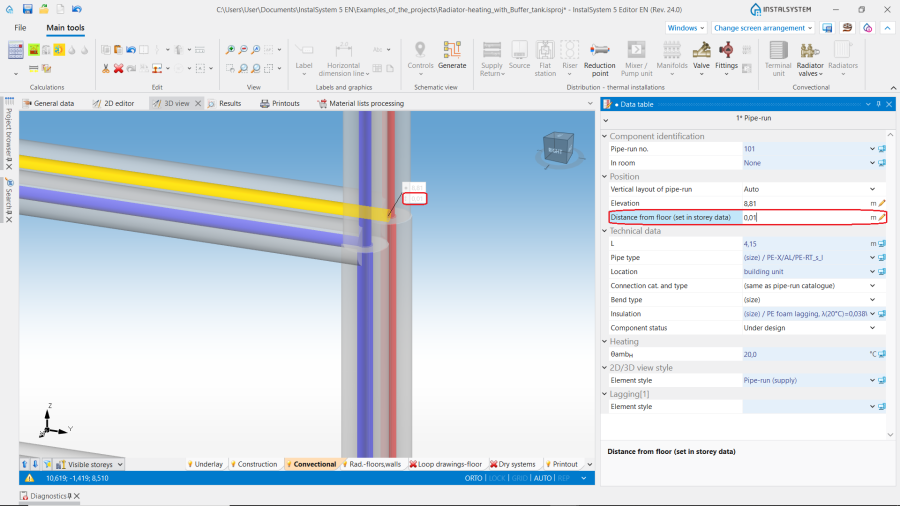
Task: Toggle ORTO mode in status bar
Action: (473, 478)
